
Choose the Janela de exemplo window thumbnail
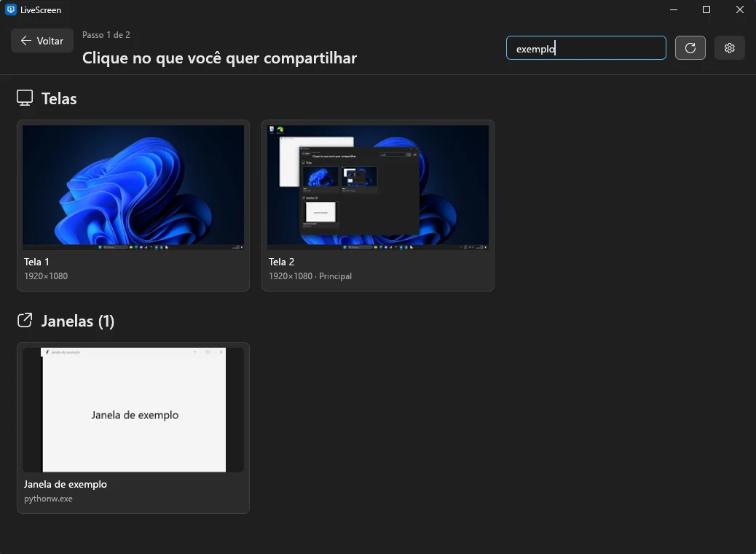(x=133, y=410)
